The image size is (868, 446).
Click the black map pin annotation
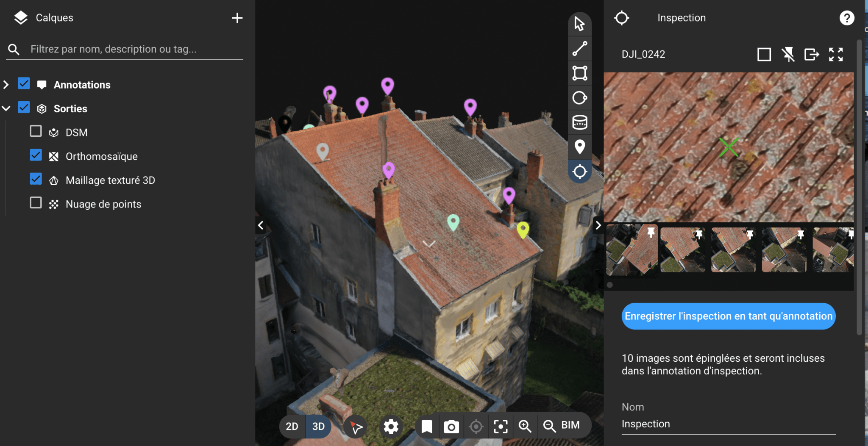(285, 124)
